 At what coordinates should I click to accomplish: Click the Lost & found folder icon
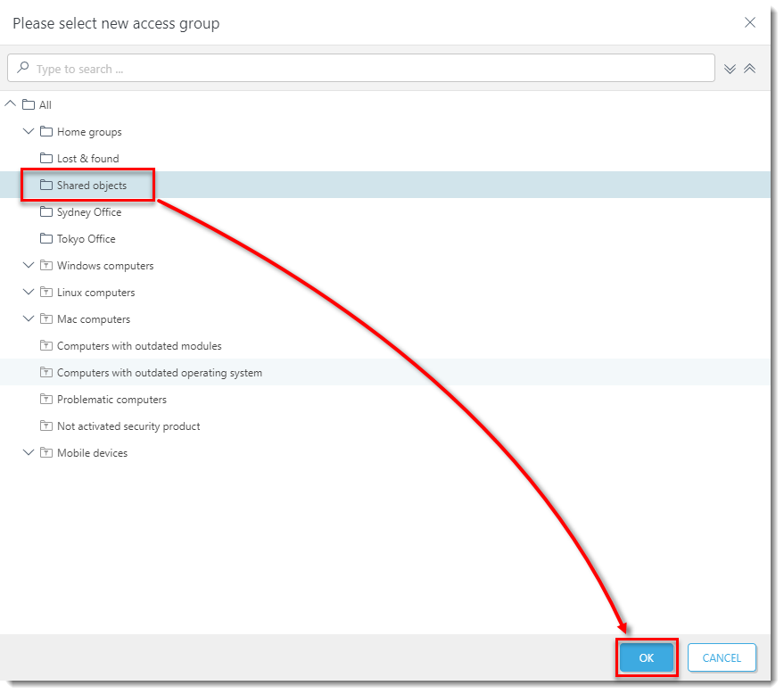pos(46,159)
